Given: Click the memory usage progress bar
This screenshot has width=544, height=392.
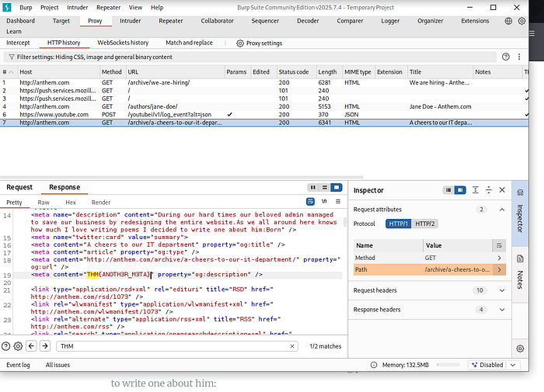Looking at the screenshot, I should (x=448, y=365).
